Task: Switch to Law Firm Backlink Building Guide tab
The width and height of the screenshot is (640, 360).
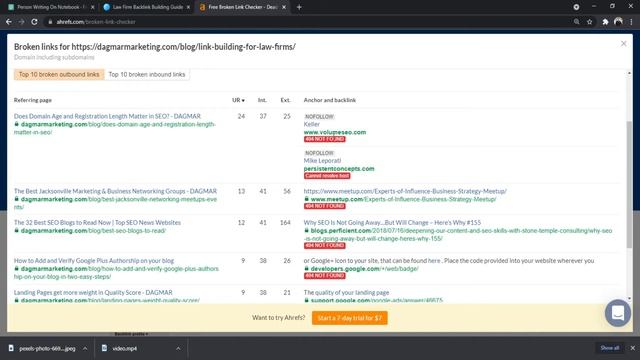Action: coord(143,7)
